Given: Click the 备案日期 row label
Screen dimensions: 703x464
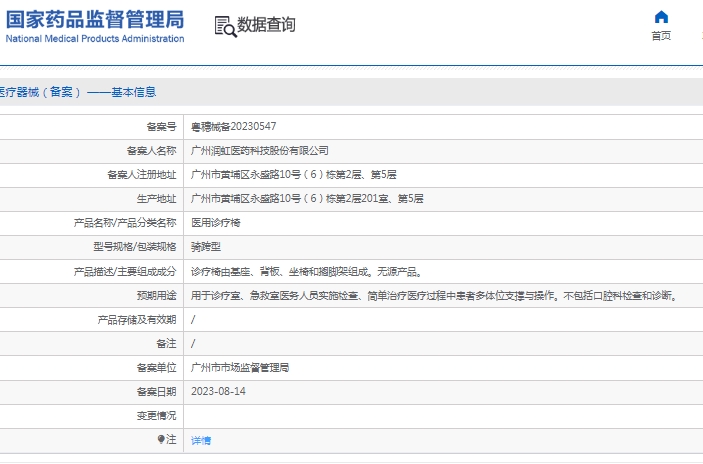Looking at the screenshot, I should coord(156,392).
